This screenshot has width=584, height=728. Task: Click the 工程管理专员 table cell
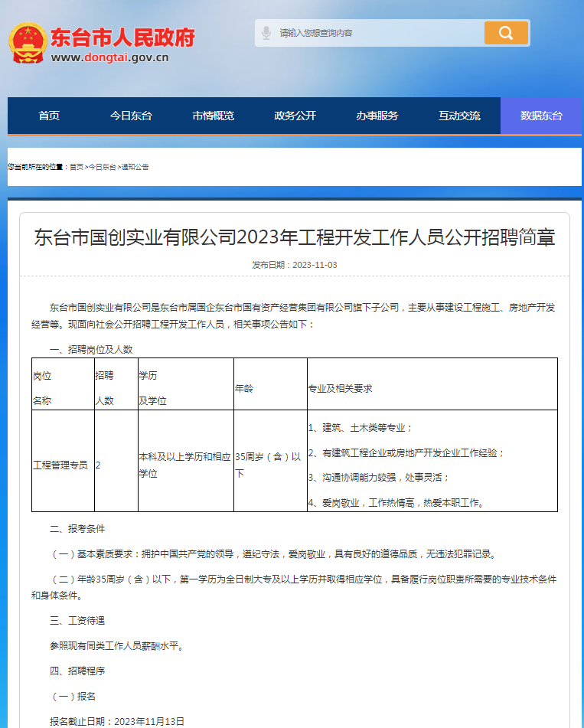(x=61, y=465)
